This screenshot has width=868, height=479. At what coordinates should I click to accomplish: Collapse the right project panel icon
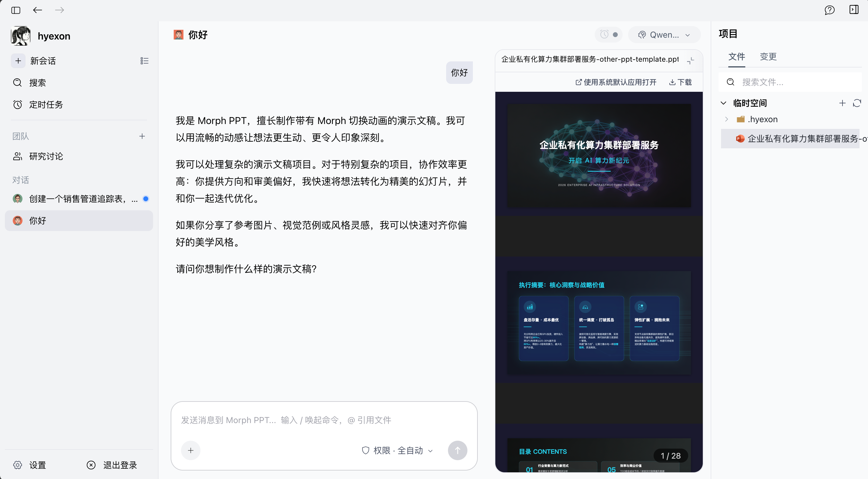854,10
